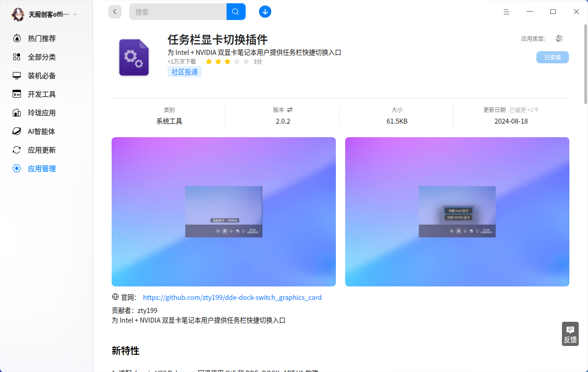The image size is (588, 372).
Task: Click the user avatar picture
Action: (x=18, y=14)
